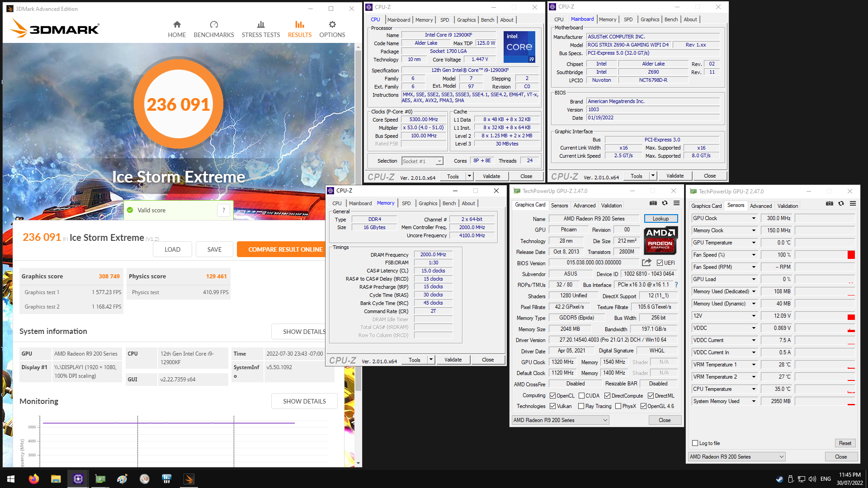Open Steam tray icon
The image size is (868, 488).
tap(779, 479)
